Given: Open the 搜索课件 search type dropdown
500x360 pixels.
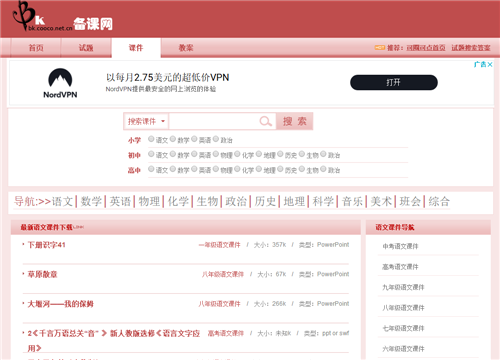Looking at the screenshot, I should tap(146, 121).
